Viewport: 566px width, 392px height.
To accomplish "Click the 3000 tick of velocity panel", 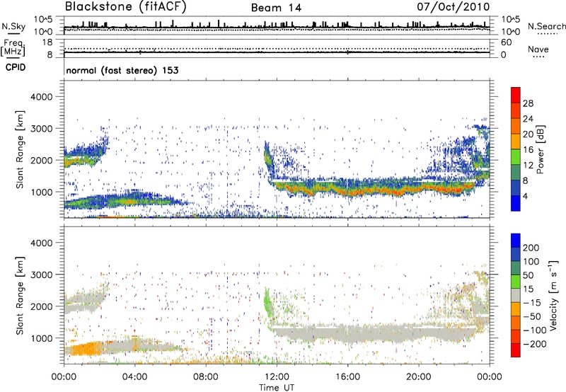I will click(x=41, y=275).
